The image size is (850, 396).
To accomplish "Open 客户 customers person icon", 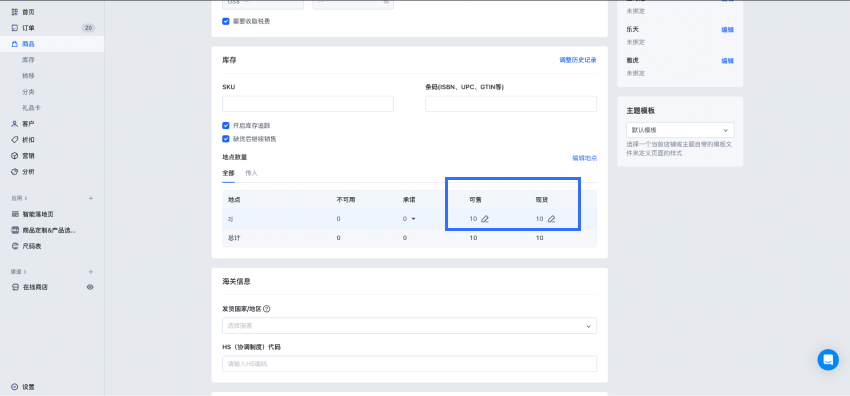I will tap(15, 124).
